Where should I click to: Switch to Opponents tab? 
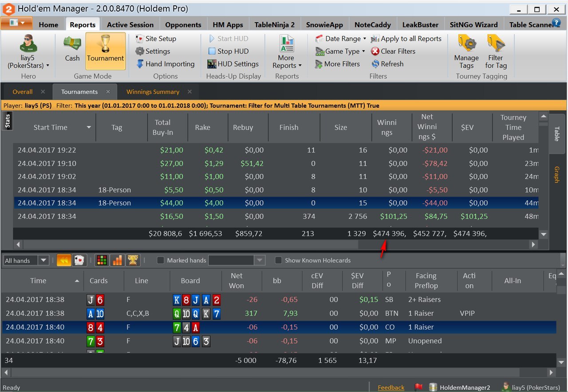[x=183, y=25]
